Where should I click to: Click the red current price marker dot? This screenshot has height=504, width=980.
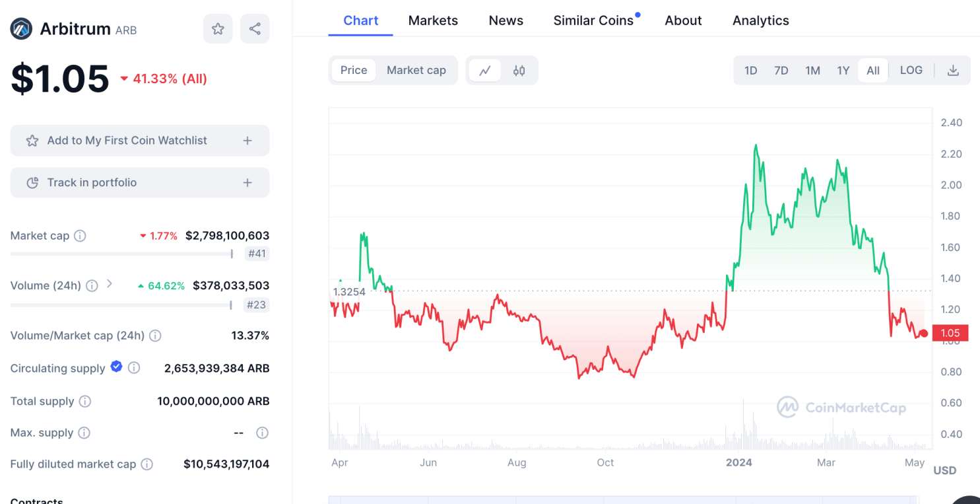[924, 334]
